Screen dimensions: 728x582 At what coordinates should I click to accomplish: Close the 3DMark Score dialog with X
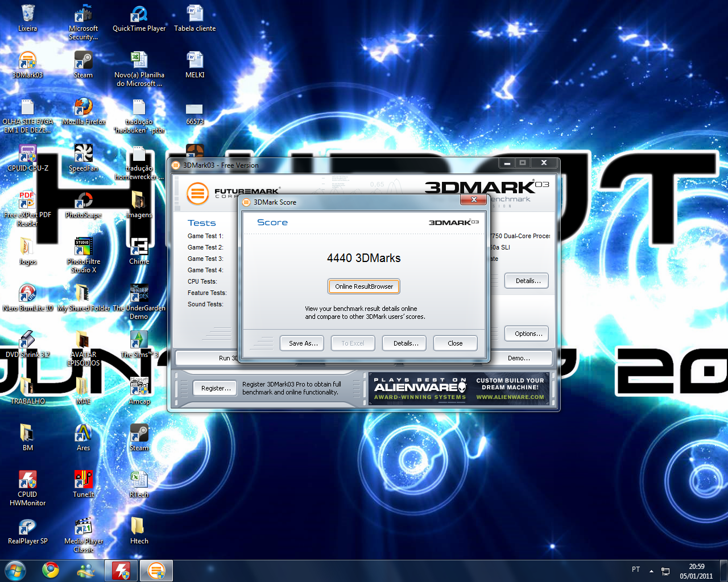474,199
